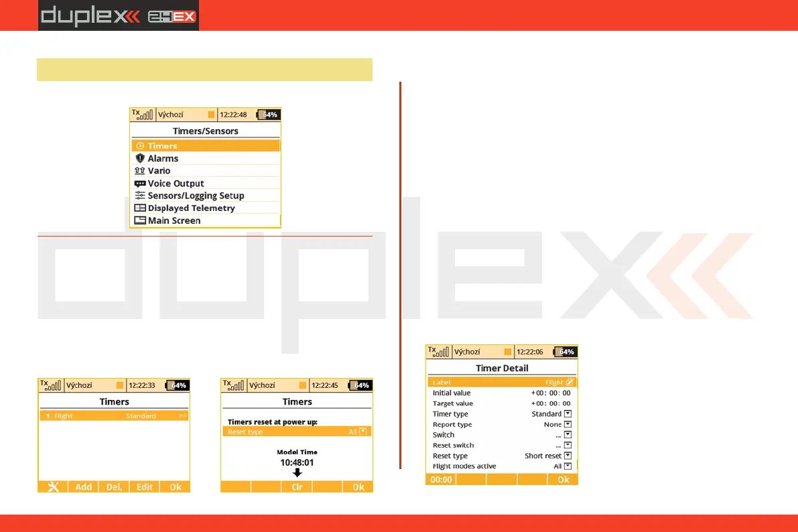Click the Tx signal icon on the Model Time screen

click(234, 385)
